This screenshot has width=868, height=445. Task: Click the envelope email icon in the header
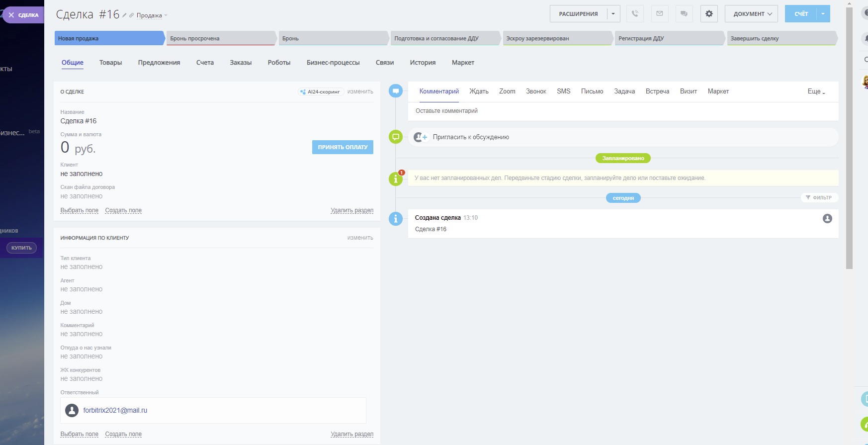(660, 14)
